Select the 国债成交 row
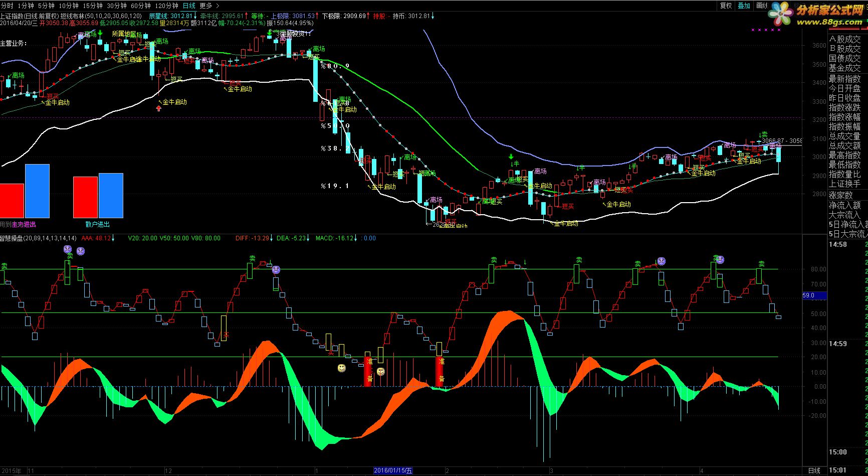868x476 pixels. pos(845,59)
